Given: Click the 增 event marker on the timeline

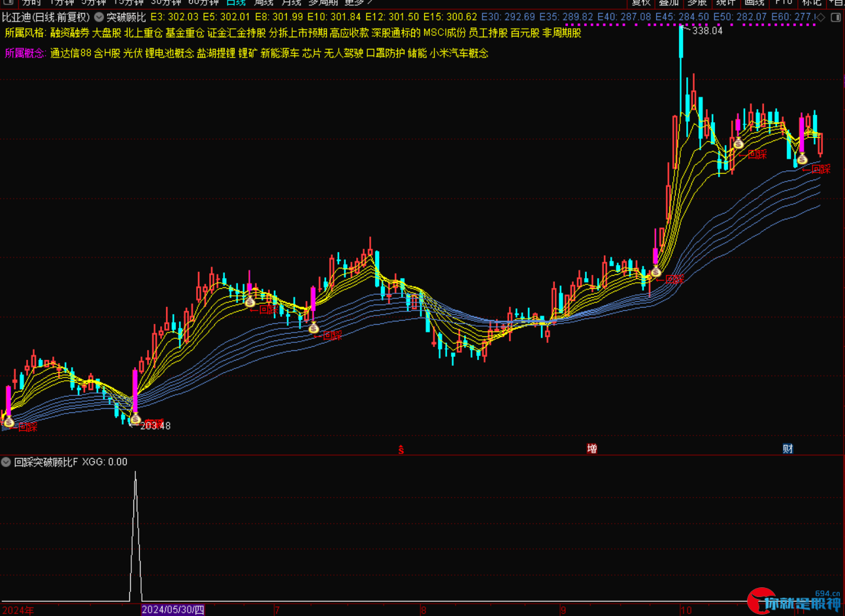Looking at the screenshot, I should (591, 449).
